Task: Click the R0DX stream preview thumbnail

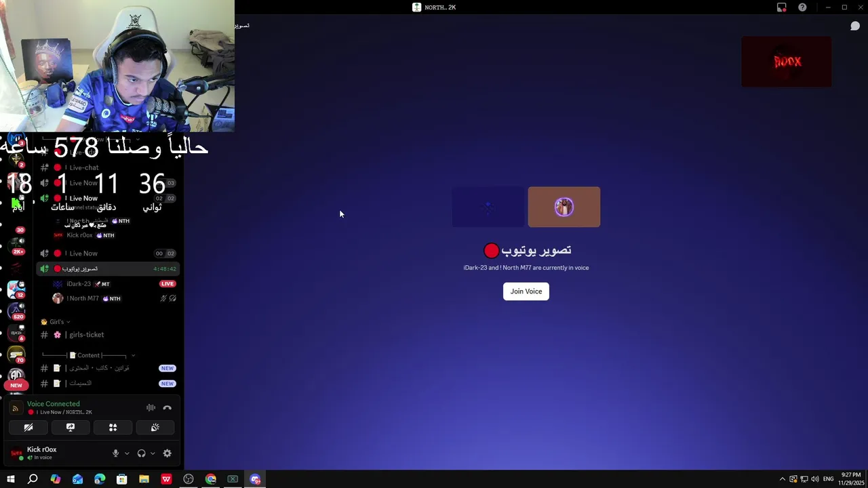Action: pos(786,62)
